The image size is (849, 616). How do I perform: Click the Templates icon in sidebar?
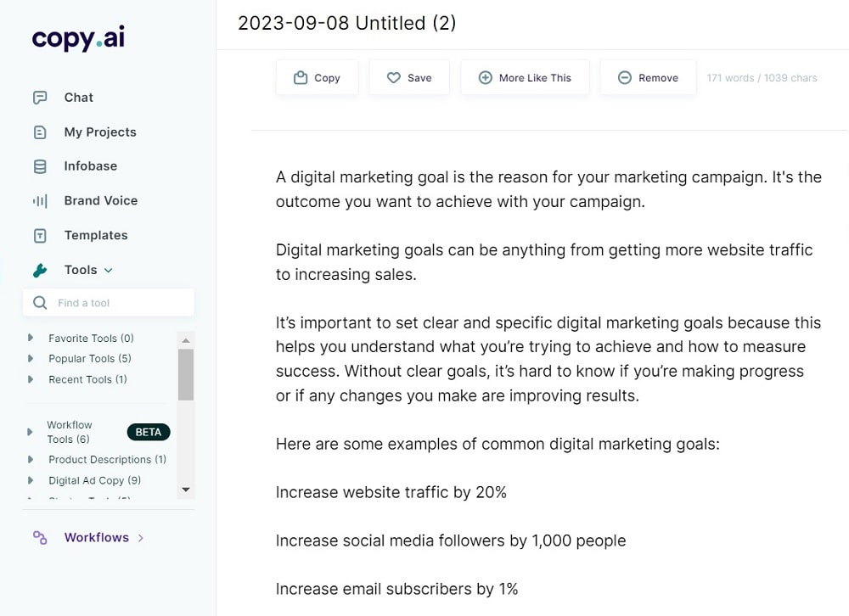tap(40, 236)
